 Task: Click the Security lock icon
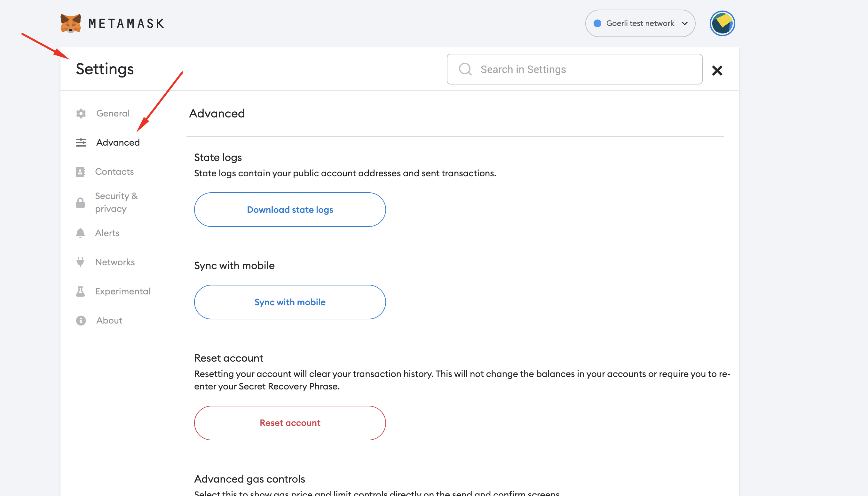(80, 202)
